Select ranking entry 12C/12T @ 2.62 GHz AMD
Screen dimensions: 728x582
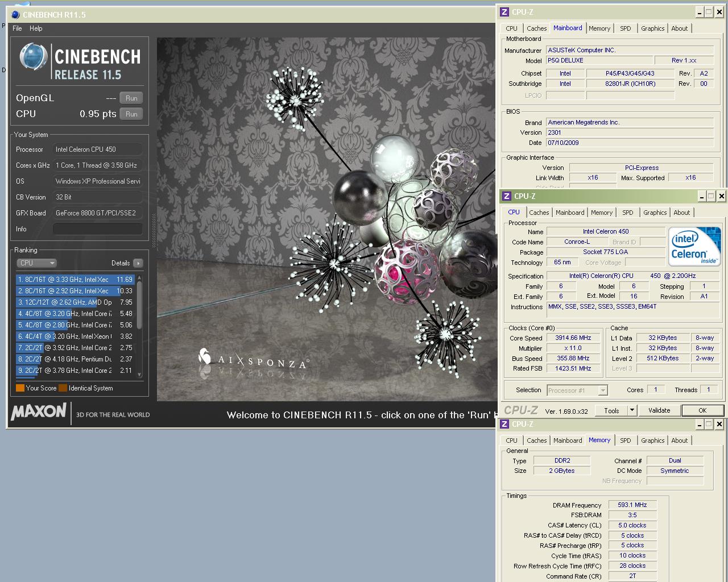[x=75, y=302]
